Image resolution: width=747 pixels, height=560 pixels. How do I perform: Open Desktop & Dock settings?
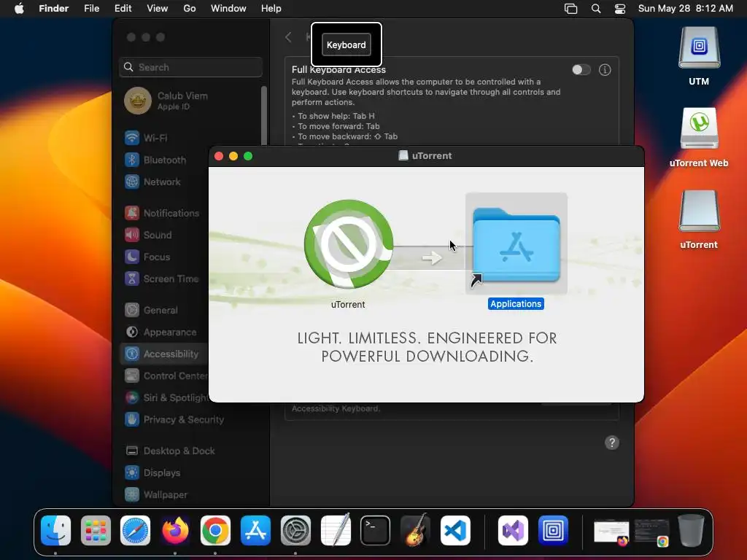(x=190, y=451)
